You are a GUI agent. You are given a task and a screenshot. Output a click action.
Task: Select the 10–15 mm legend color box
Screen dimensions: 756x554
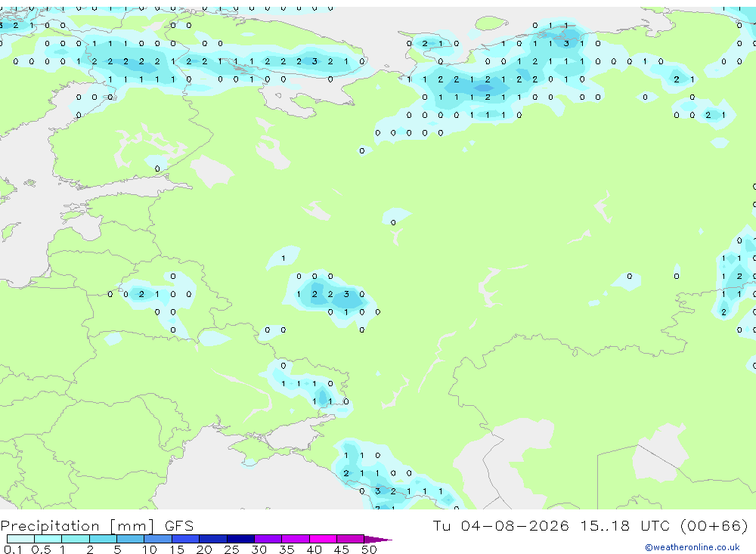click(158, 539)
